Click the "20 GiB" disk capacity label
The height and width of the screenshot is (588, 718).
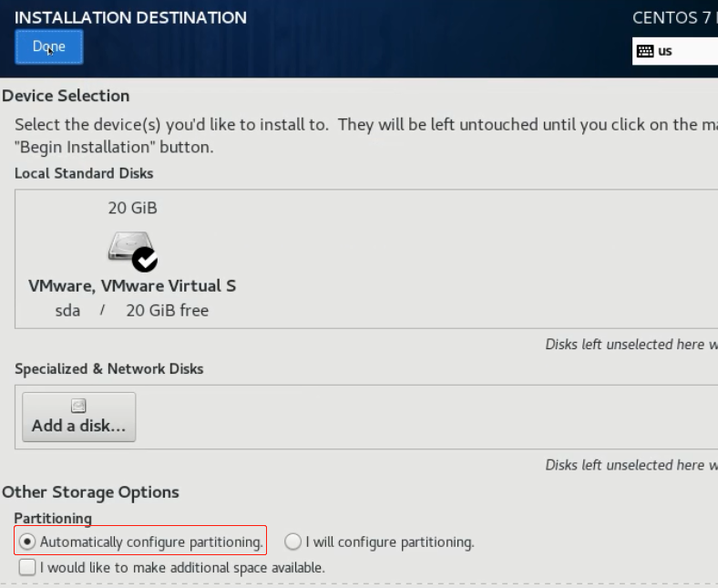(132, 208)
